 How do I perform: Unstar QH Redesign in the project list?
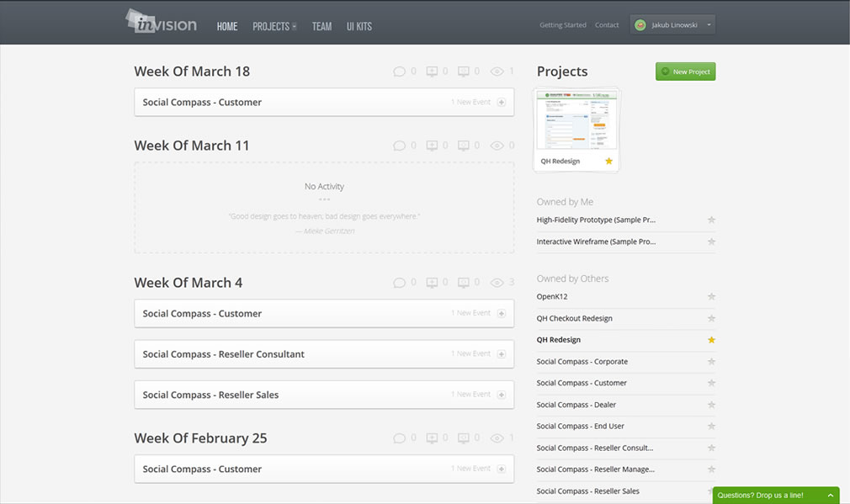pos(711,340)
